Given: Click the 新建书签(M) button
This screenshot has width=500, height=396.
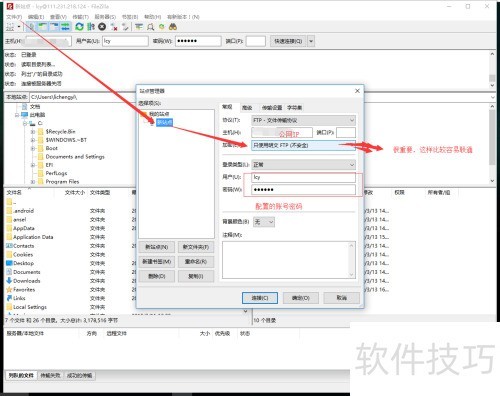Looking at the screenshot, I should (x=157, y=262).
